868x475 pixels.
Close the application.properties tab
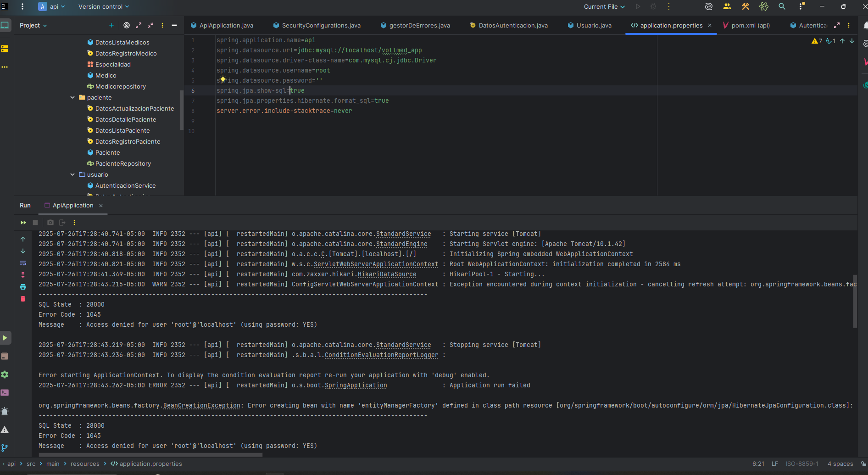click(710, 25)
